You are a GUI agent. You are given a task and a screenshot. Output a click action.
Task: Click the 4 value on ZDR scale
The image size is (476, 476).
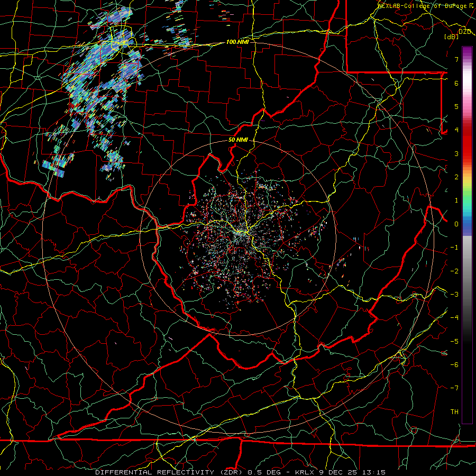(x=456, y=130)
